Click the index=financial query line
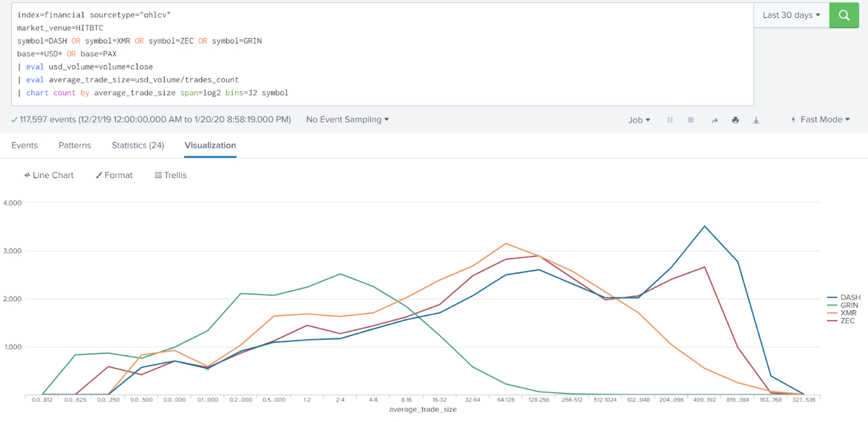Image resolution: width=868 pixels, height=422 pixels. [x=94, y=15]
